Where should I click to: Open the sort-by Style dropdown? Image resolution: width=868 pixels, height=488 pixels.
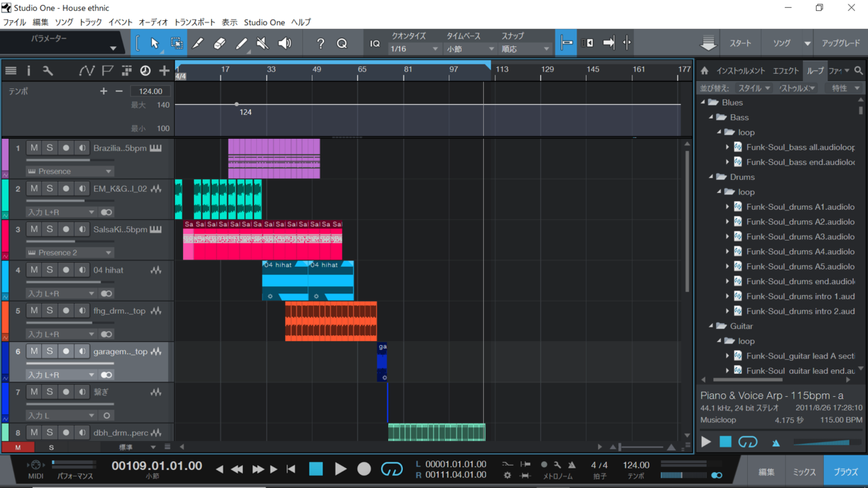coord(754,88)
